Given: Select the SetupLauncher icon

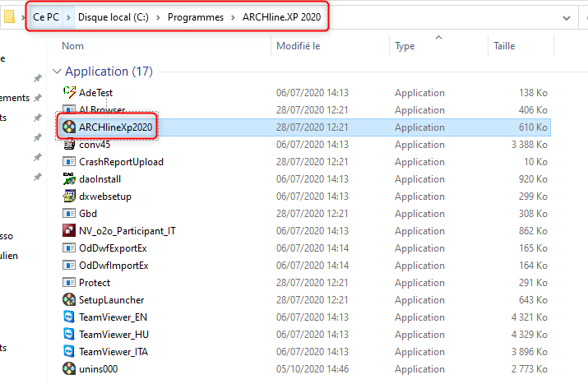Looking at the screenshot, I should 69,299.
